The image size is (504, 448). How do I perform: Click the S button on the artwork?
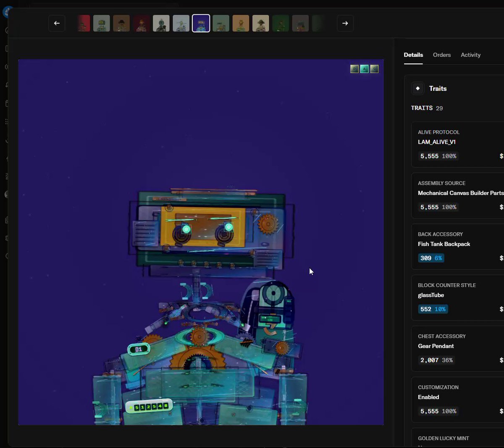pos(374,69)
